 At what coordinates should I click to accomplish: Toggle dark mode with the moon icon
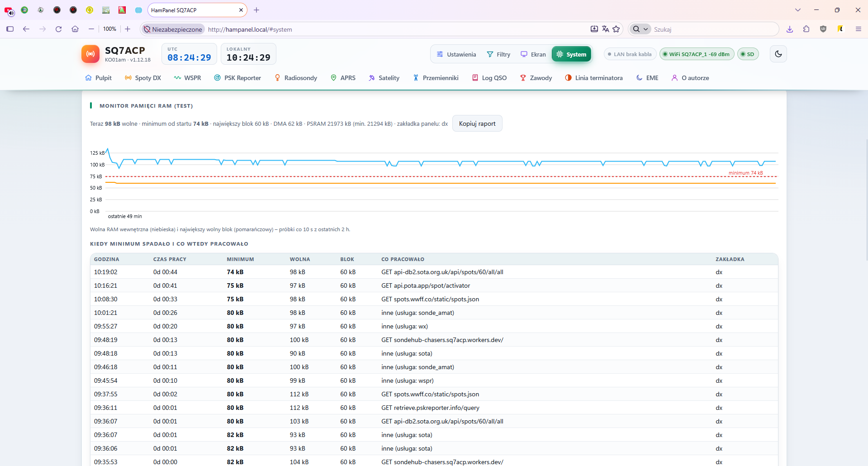[778, 54]
